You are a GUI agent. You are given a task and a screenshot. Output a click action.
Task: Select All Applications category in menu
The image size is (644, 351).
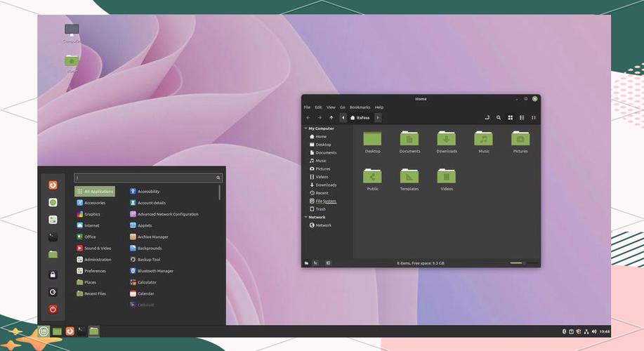tap(95, 192)
